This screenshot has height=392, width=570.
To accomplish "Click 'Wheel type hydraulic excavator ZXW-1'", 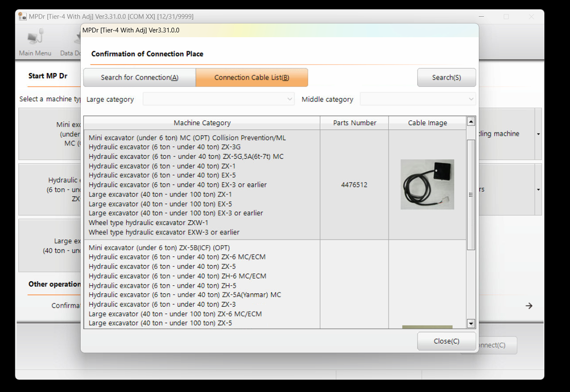I will [x=148, y=222].
